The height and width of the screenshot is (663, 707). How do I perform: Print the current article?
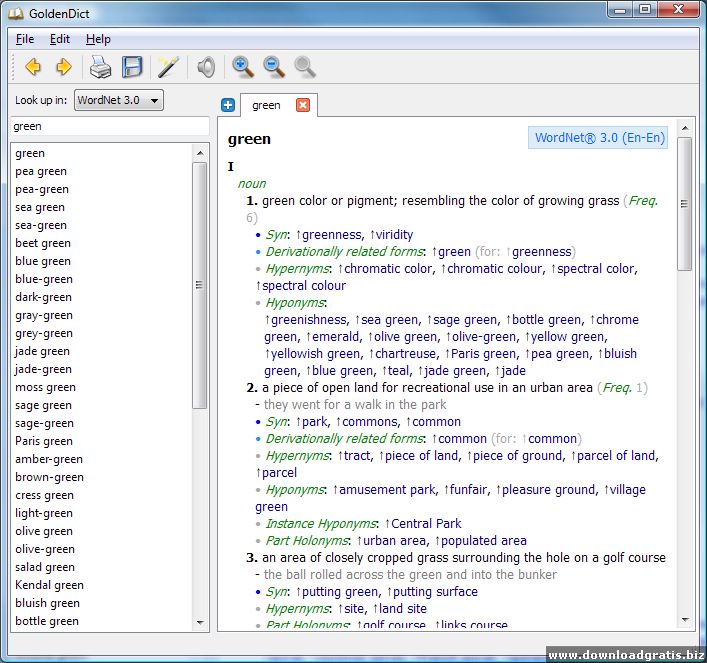coord(100,67)
